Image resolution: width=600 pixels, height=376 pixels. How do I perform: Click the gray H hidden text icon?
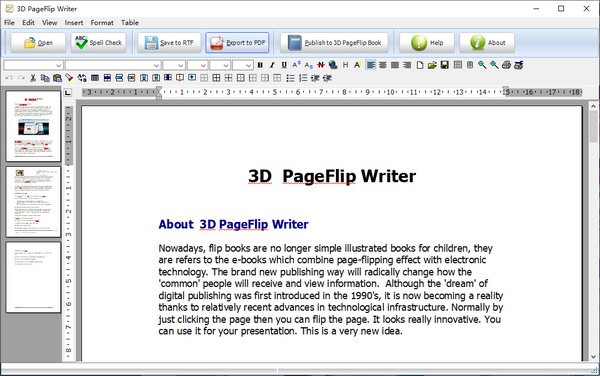coord(346,65)
